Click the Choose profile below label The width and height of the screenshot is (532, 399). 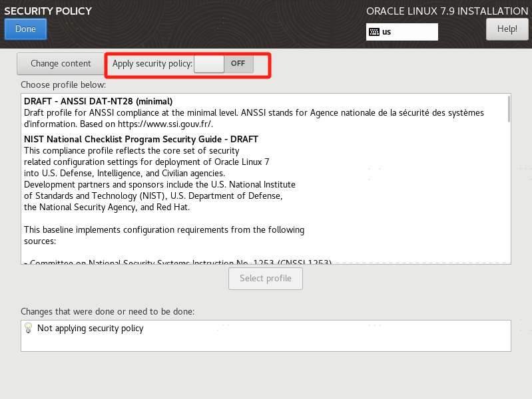(63, 84)
